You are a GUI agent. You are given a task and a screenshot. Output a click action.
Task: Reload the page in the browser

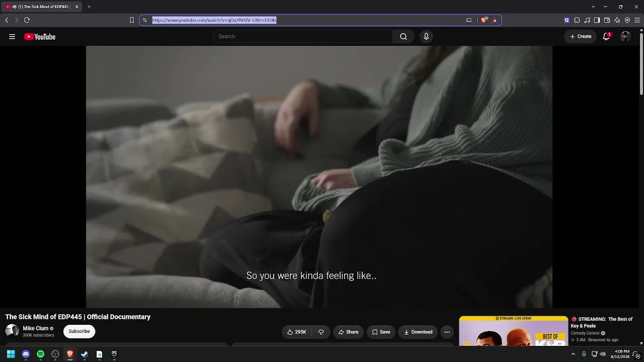coord(27,20)
